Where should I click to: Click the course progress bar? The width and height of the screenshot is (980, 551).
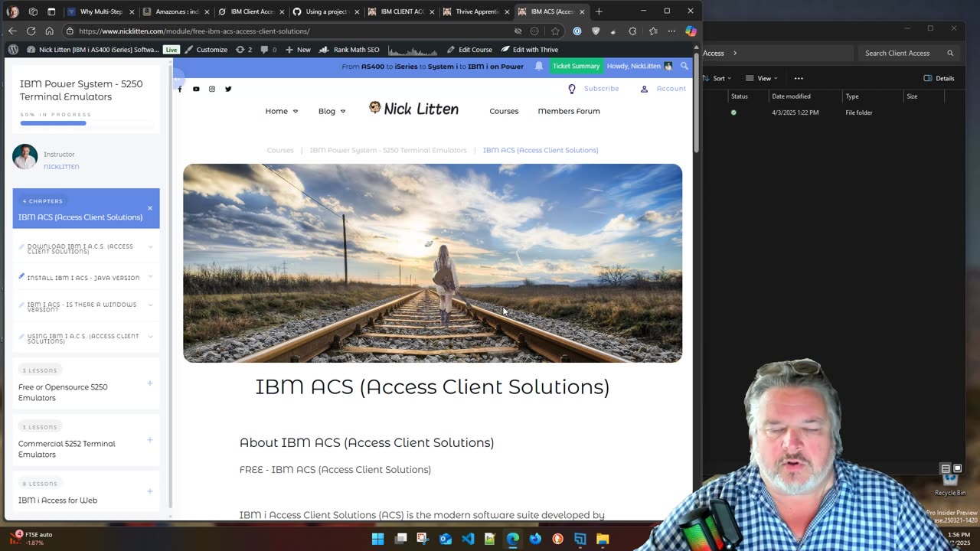[x=86, y=122]
